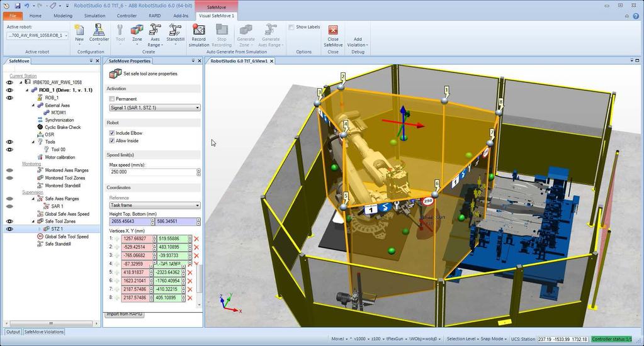Uncheck Include Elbow checkbox

point(111,133)
